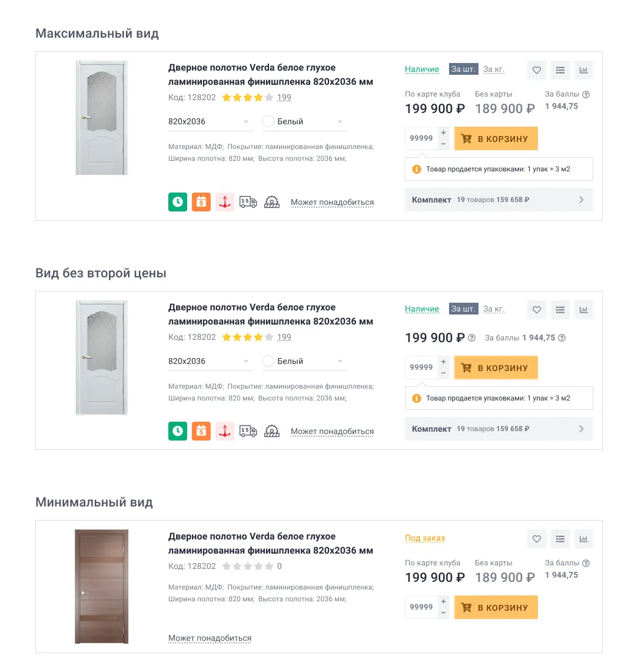638x672 pixels.
Task: Click the circular saw icon in Максимальный вид card
Action: tap(272, 202)
